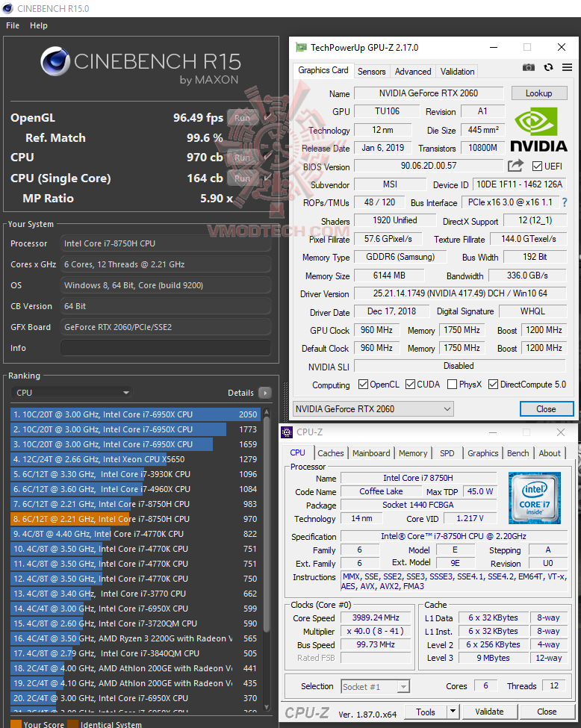Click the Cinebench R15 sphere logo
The image size is (581, 728).
55,61
